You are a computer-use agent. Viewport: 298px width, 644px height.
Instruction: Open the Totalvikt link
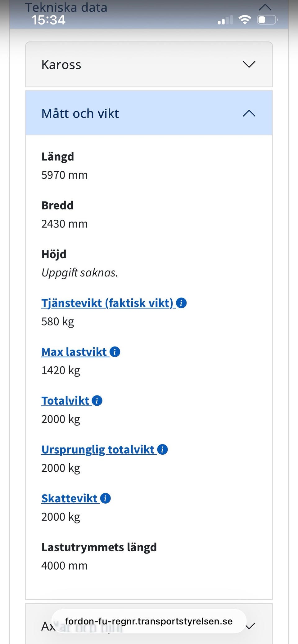65,401
